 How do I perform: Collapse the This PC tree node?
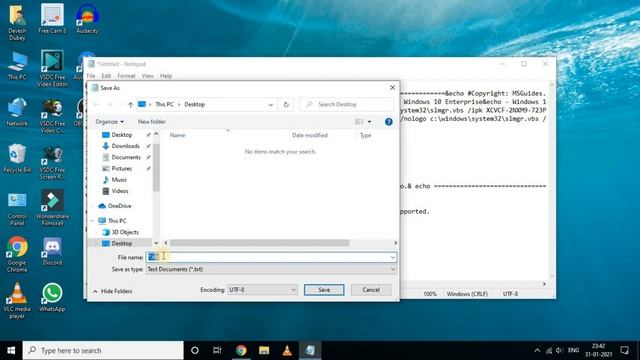tap(92, 221)
